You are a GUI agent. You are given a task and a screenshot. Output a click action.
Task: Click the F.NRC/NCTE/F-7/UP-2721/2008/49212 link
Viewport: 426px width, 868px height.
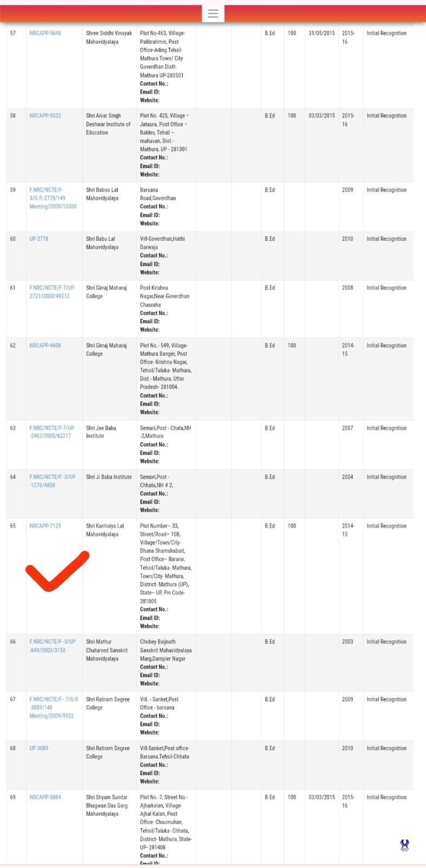tap(52, 292)
